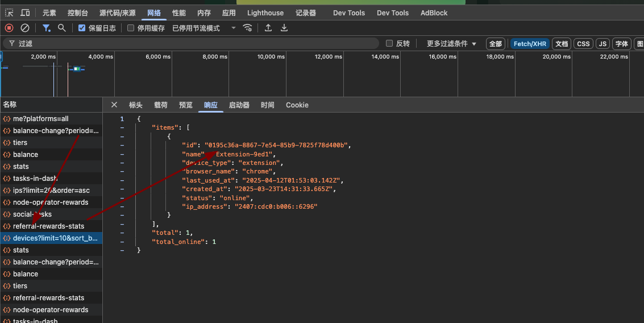Switch to the 预览 tab
This screenshot has height=323, width=644.
[186, 105]
